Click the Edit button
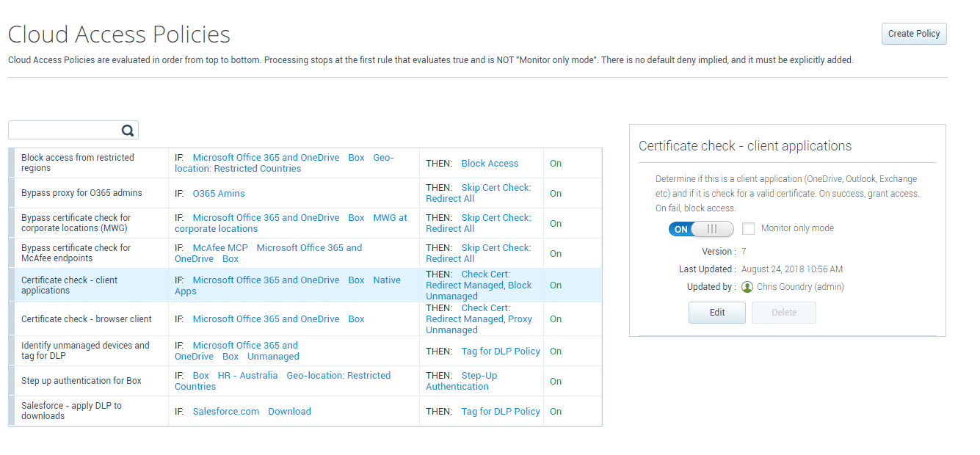Screen dimensions: 980x455 coord(717,313)
